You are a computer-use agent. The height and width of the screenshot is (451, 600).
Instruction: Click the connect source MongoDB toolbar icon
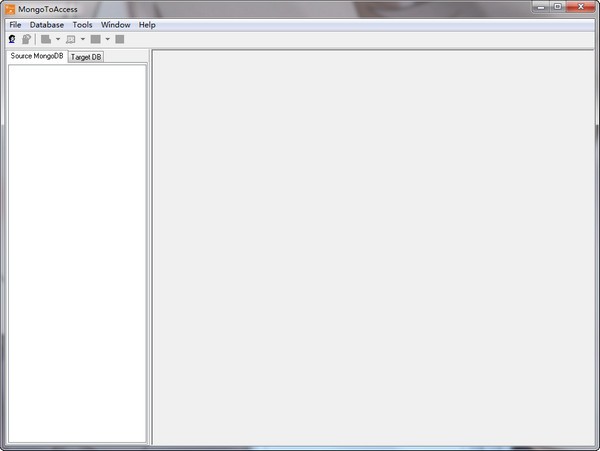[x=12, y=39]
